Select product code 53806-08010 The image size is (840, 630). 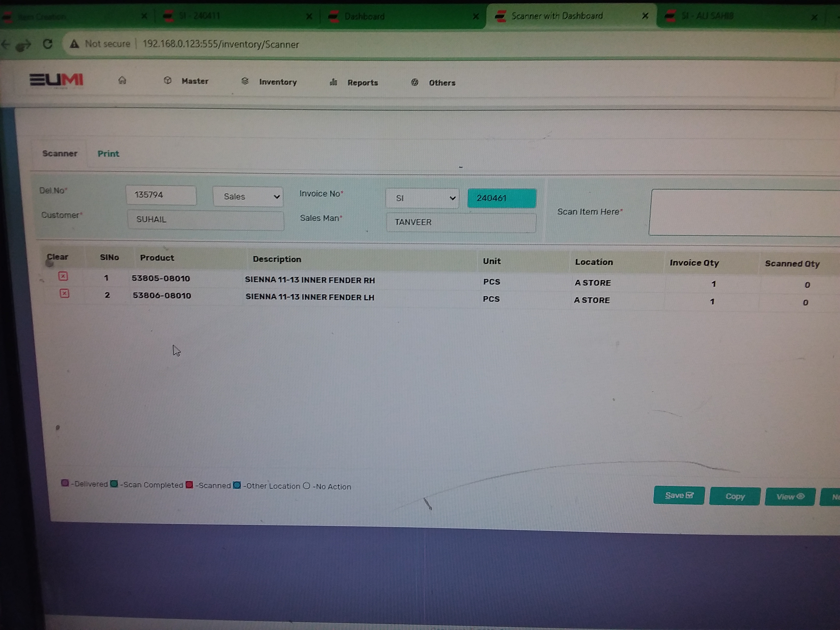[162, 295]
